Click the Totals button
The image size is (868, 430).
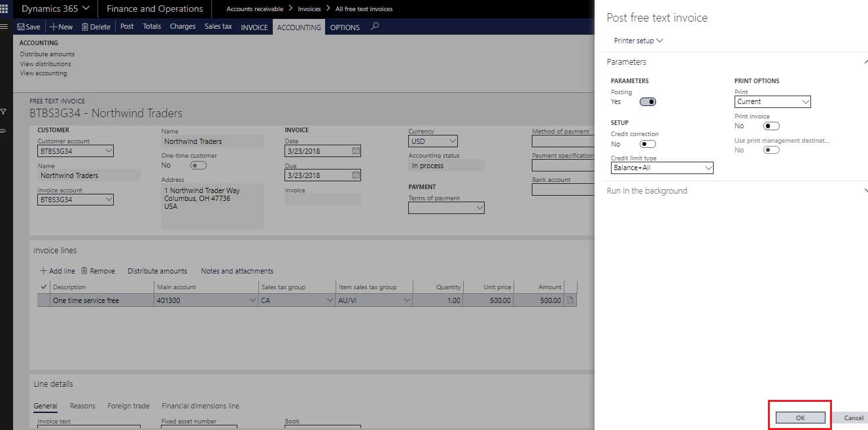point(152,27)
